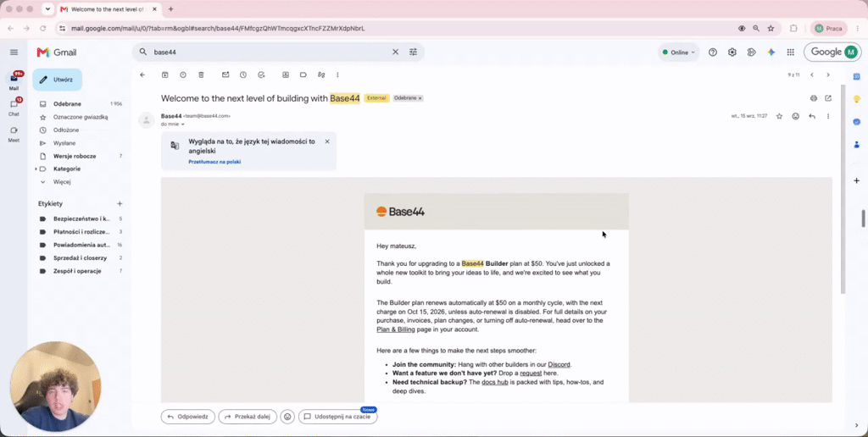Image resolution: width=868 pixels, height=437 pixels.
Task: Star this Base44 message
Action: pyautogui.click(x=780, y=116)
